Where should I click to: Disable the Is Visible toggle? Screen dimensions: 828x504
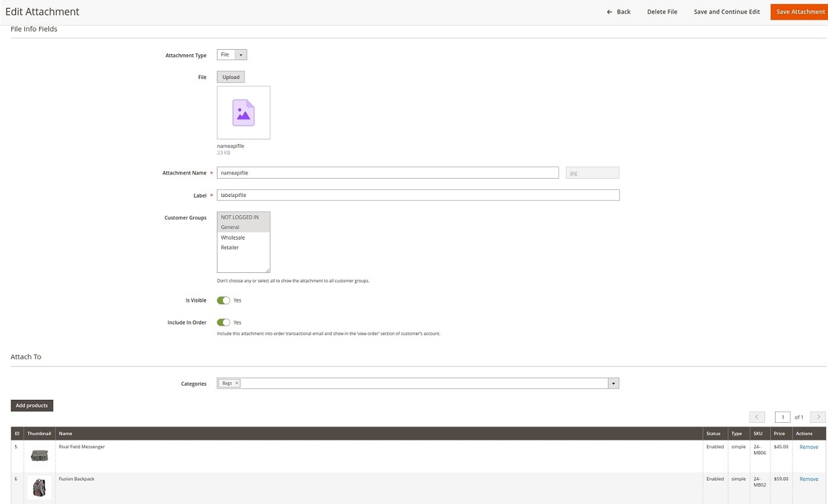(x=223, y=300)
